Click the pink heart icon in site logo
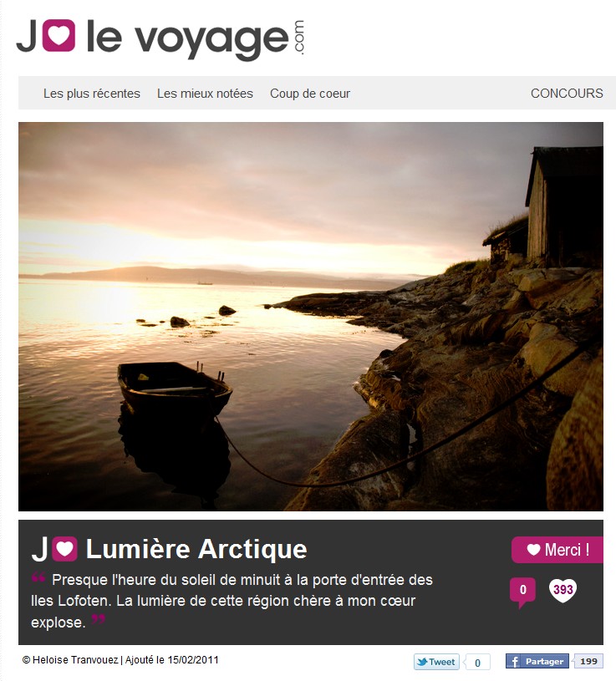 point(59,36)
